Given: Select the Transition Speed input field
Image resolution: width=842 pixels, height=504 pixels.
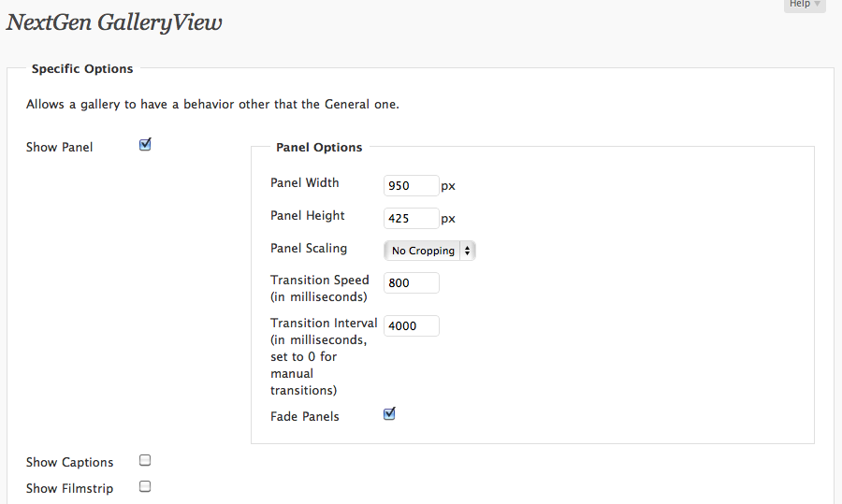Looking at the screenshot, I should 412,283.
